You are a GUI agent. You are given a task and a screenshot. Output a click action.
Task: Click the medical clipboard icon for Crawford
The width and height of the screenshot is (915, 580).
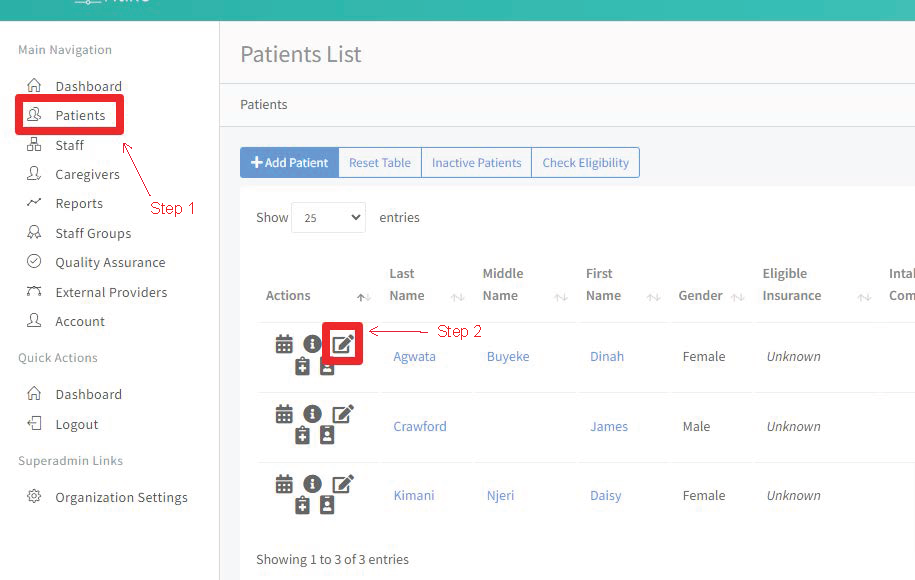pos(303,436)
